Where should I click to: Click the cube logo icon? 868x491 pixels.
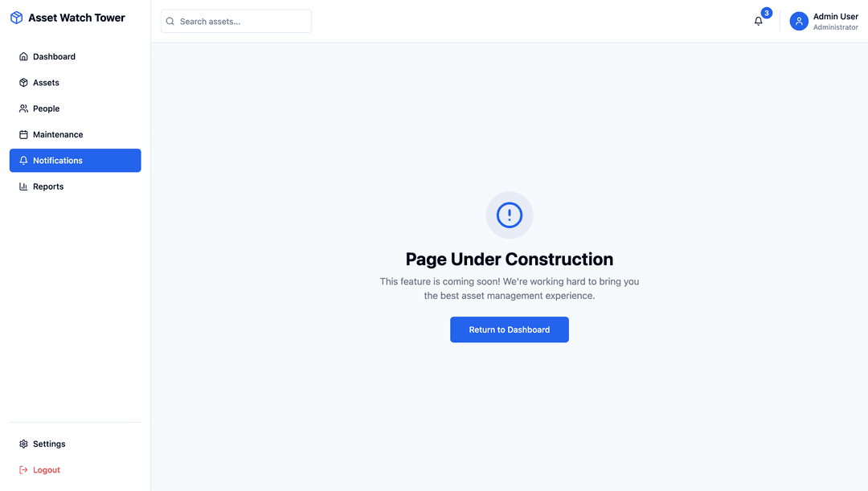16,18
